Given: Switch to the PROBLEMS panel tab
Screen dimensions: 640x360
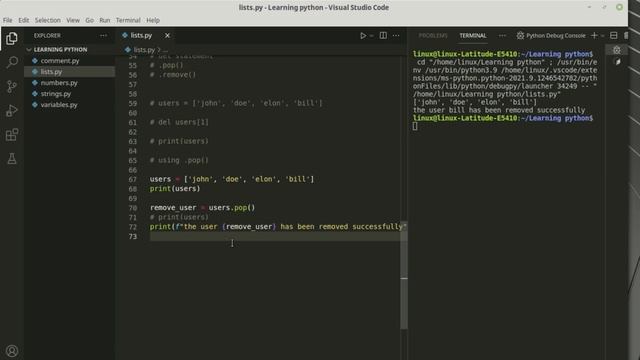Looking at the screenshot, I should click(433, 36).
